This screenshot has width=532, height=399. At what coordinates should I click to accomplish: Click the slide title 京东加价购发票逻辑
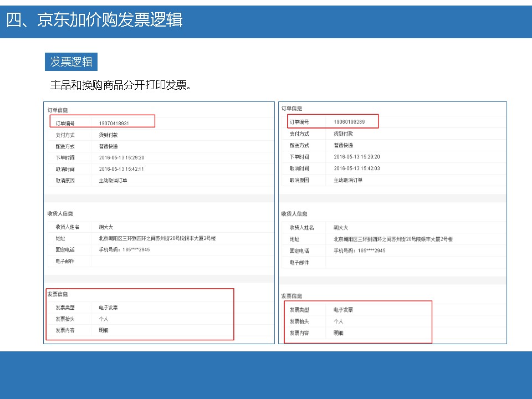pyautogui.click(x=95, y=20)
